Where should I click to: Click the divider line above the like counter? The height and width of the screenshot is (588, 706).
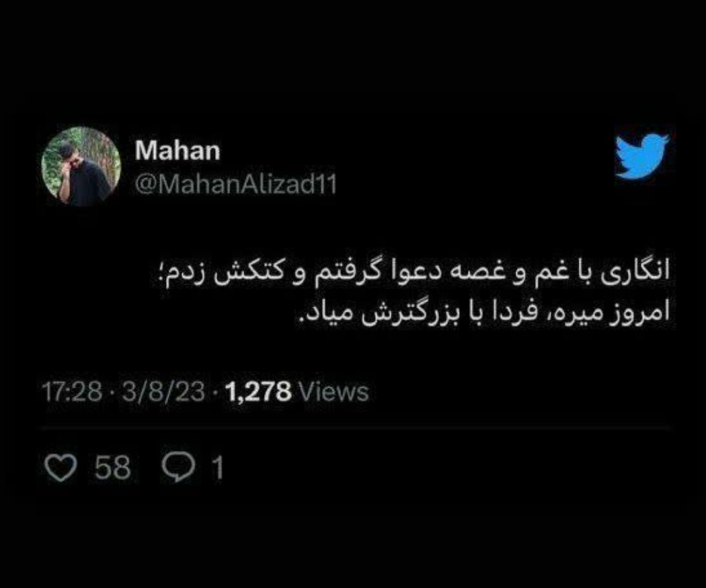point(356,429)
